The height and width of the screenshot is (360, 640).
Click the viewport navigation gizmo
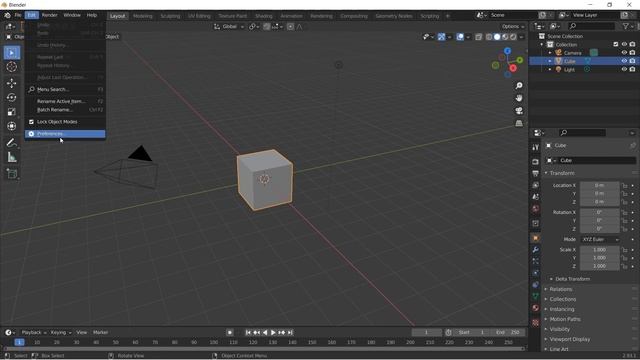507,63
